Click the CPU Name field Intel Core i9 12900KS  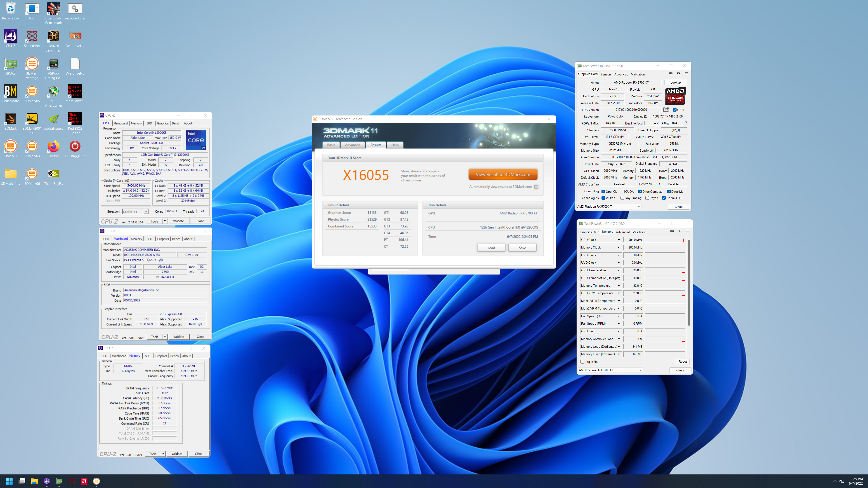152,133
